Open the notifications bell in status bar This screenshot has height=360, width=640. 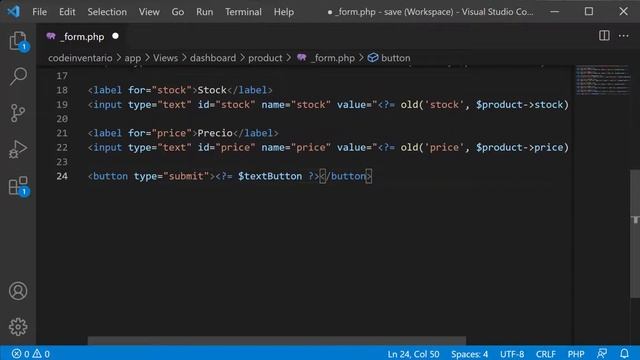pyautogui.click(x=624, y=353)
